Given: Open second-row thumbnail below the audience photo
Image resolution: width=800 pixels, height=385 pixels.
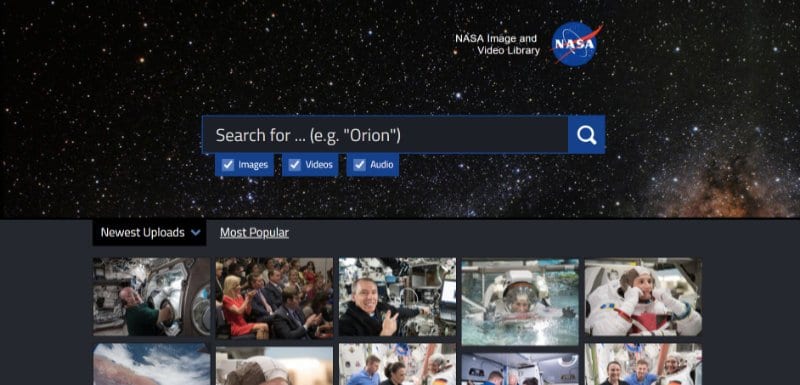Looking at the screenshot, I should pyautogui.click(x=274, y=366).
